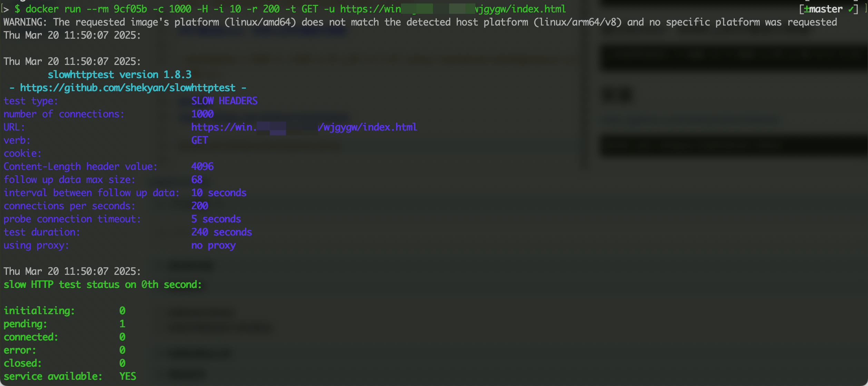Click the 240 seconds test duration value

click(x=221, y=232)
